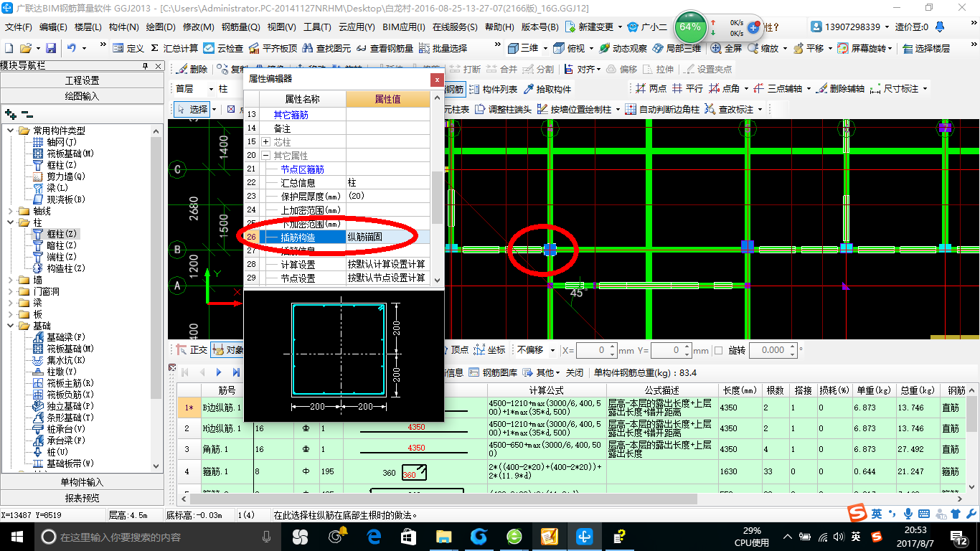Open the 文件(F) menu
Screen dimensions: 980x551
[x=19, y=27]
